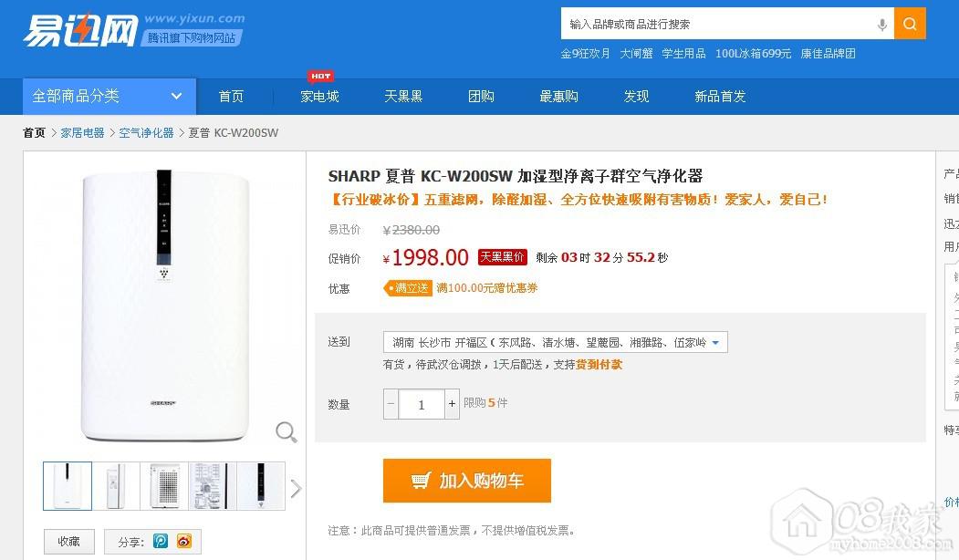Increase quantity with plus button
Screen dimensions: 959x560
[452, 404]
